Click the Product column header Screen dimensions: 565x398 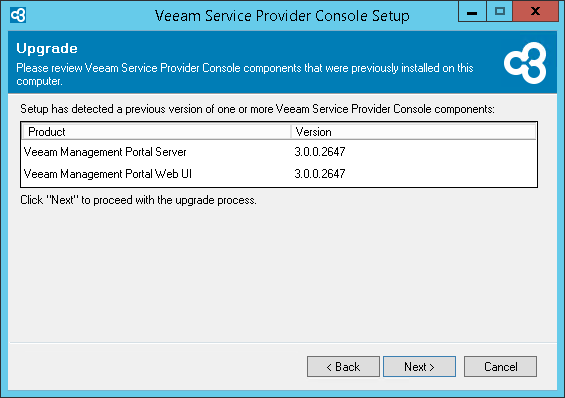(x=156, y=132)
